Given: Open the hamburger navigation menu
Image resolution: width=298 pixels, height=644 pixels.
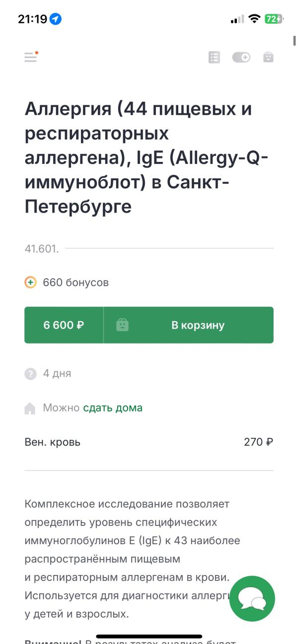Looking at the screenshot, I should coord(31,57).
